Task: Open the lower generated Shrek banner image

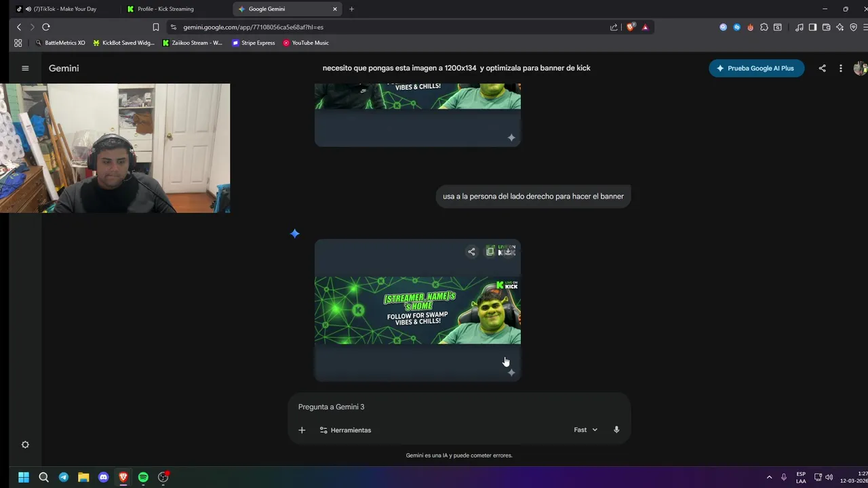Action: [418, 310]
